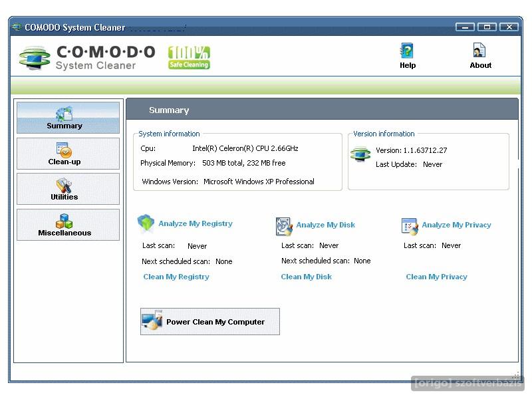Click the Miscellaneous cubes icon
The width and height of the screenshot is (532, 399).
pyautogui.click(x=64, y=221)
